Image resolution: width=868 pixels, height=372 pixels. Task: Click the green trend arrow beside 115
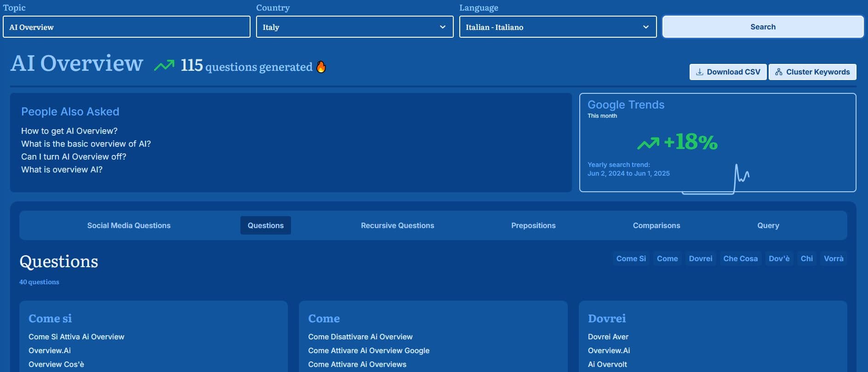(x=164, y=66)
